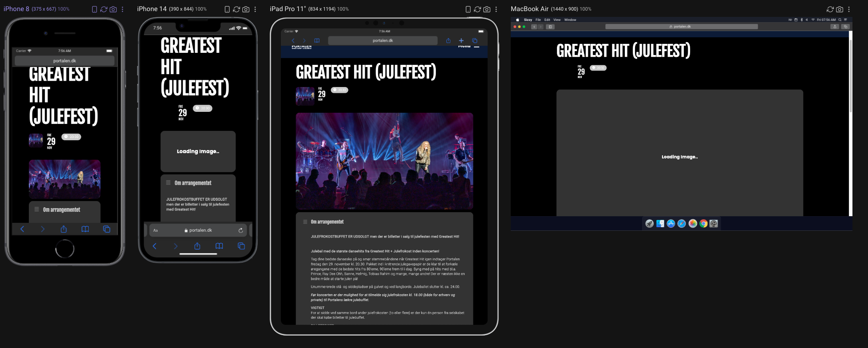Image resolution: width=868 pixels, height=348 pixels.
Task: Open concert photo in iPhone 8 page
Action: (65, 179)
